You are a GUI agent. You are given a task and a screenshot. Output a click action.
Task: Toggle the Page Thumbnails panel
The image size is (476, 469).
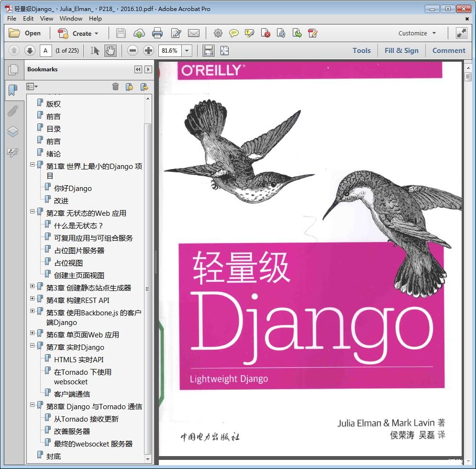click(x=13, y=69)
